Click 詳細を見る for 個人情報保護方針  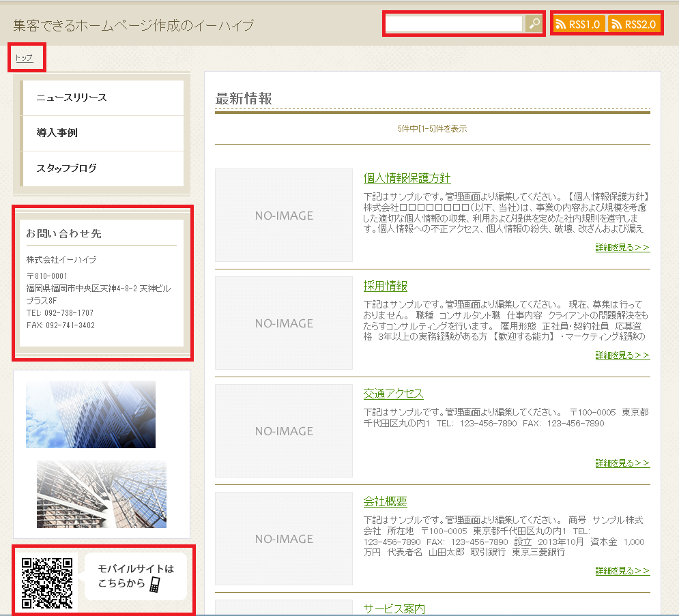[x=622, y=248]
